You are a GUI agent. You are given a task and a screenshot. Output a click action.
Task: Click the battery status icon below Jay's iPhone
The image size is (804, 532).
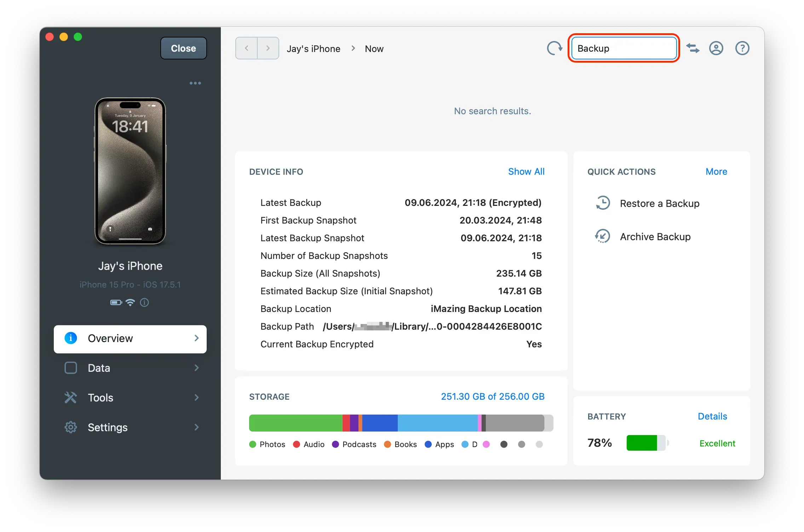(115, 302)
